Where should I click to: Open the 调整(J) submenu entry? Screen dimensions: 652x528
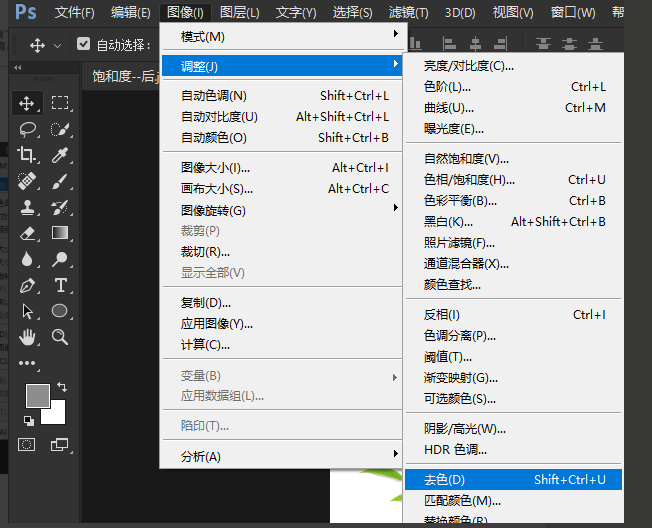tap(282, 66)
